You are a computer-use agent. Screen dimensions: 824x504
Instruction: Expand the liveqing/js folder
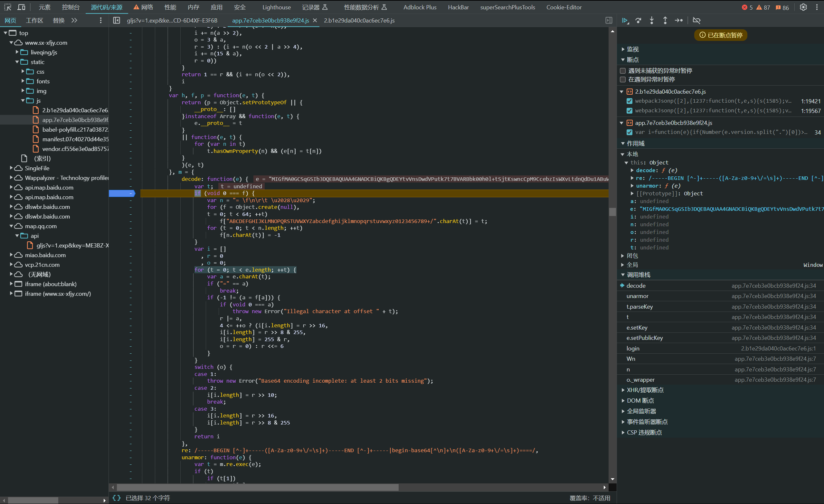coord(17,52)
